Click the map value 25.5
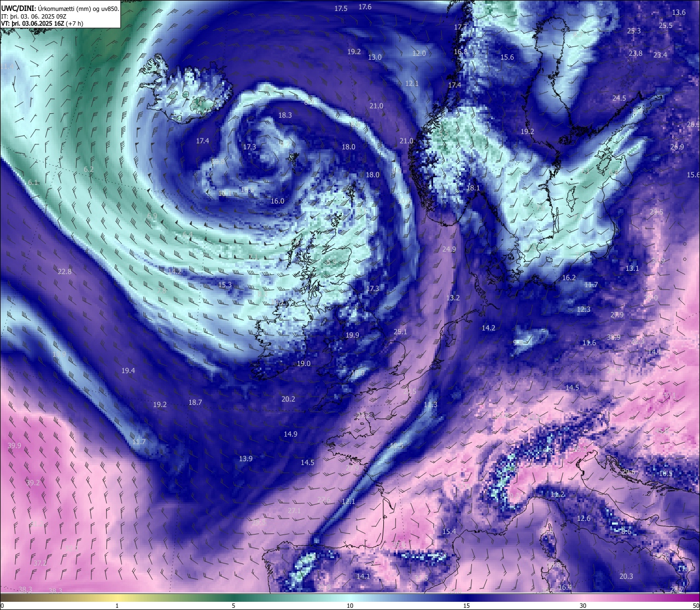The image size is (700, 610). pos(666,26)
